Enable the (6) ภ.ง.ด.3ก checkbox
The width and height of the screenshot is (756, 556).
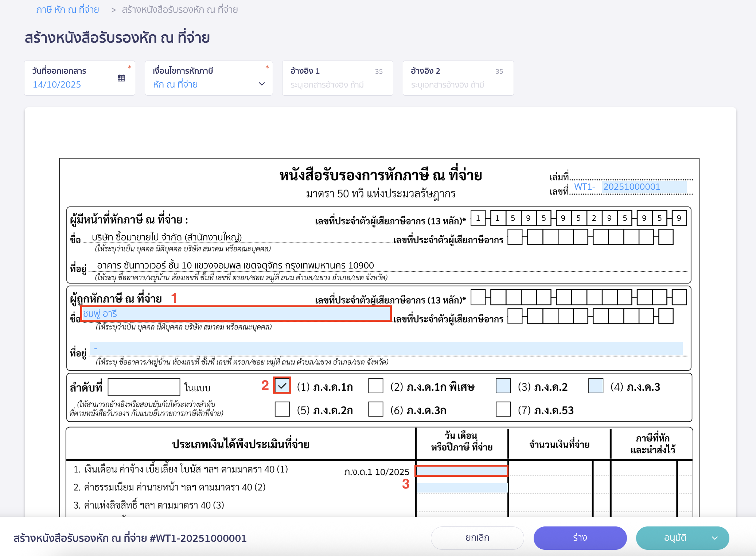(376, 410)
